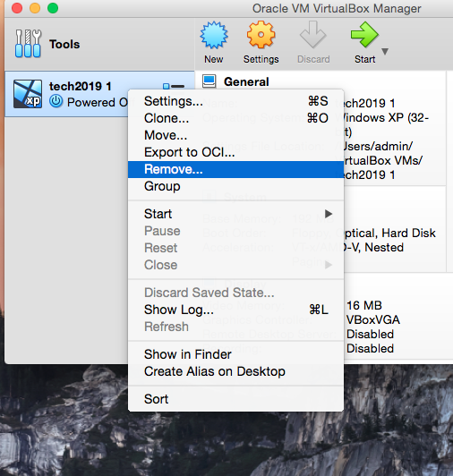Click the Discard arrow icon in toolbar
This screenshot has width=453, height=476.
pyautogui.click(x=313, y=35)
